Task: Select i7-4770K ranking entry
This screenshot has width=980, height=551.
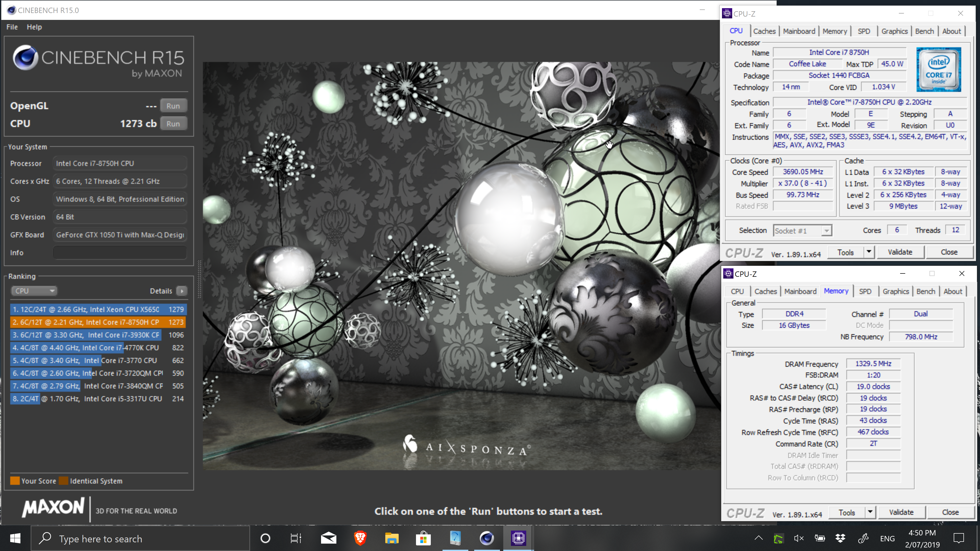Action: click(x=98, y=347)
